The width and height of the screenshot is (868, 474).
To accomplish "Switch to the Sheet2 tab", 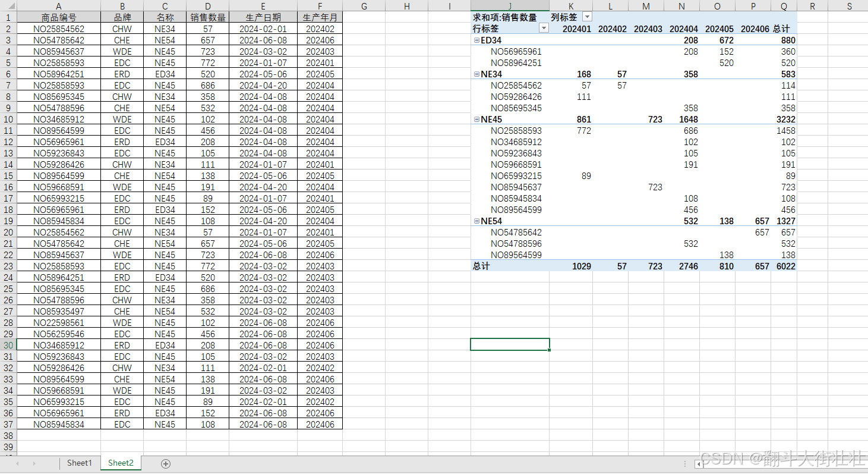I will coord(121,463).
